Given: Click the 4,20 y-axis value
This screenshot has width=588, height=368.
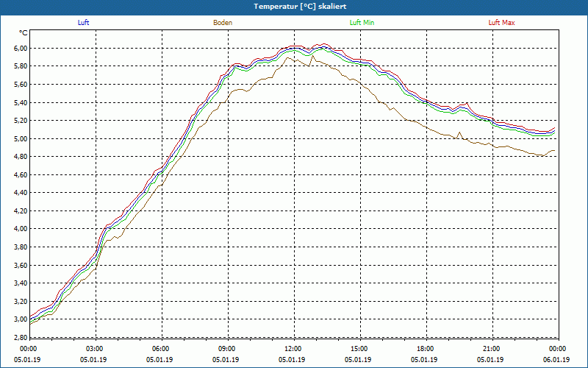Looking at the screenshot, I should tap(21, 210).
